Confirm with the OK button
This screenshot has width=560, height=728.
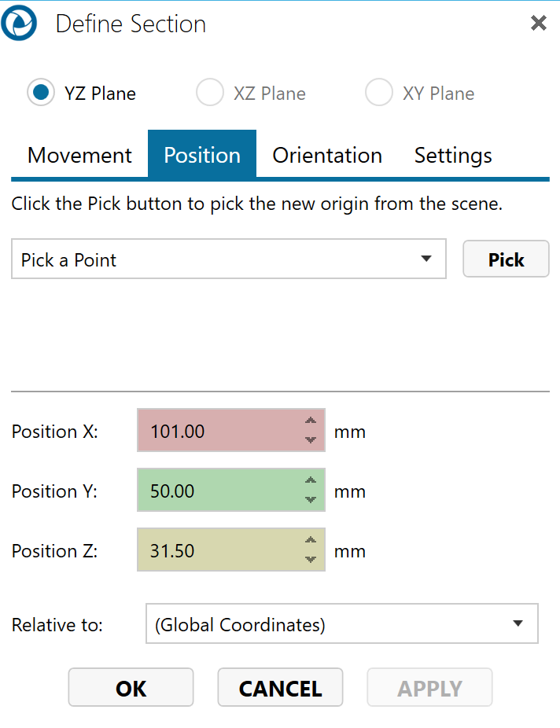click(x=131, y=688)
